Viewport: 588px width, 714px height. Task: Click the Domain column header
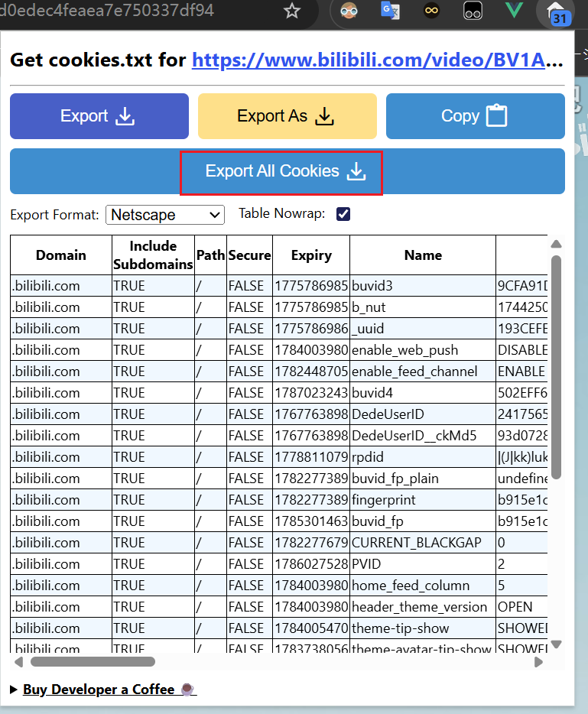coord(61,255)
